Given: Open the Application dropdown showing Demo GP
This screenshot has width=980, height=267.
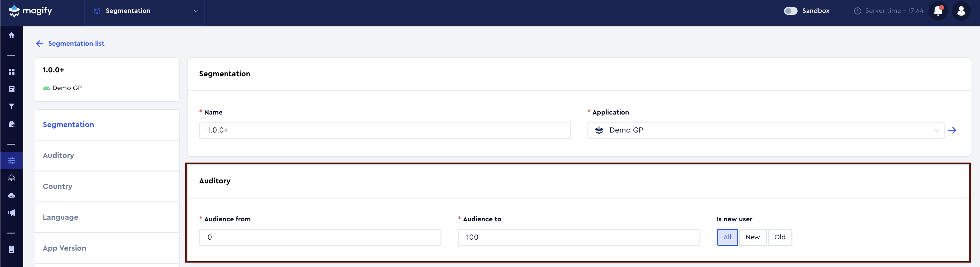Looking at the screenshot, I should point(765,131).
